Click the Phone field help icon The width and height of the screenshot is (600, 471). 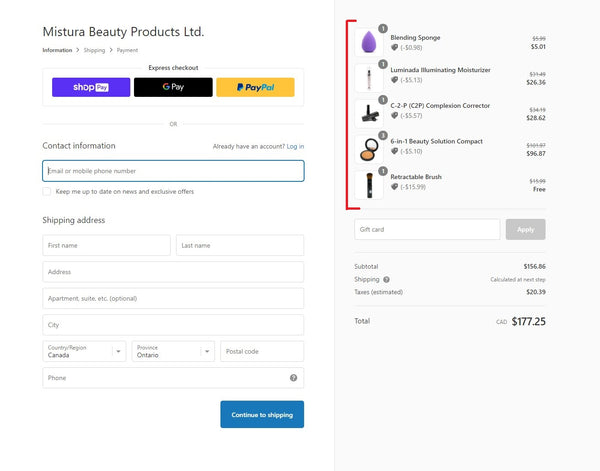coord(293,378)
